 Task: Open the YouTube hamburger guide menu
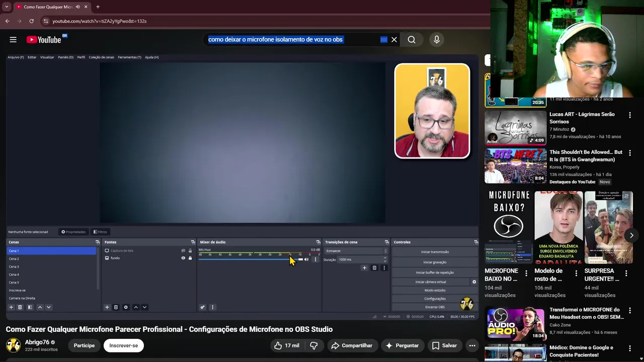click(x=13, y=40)
